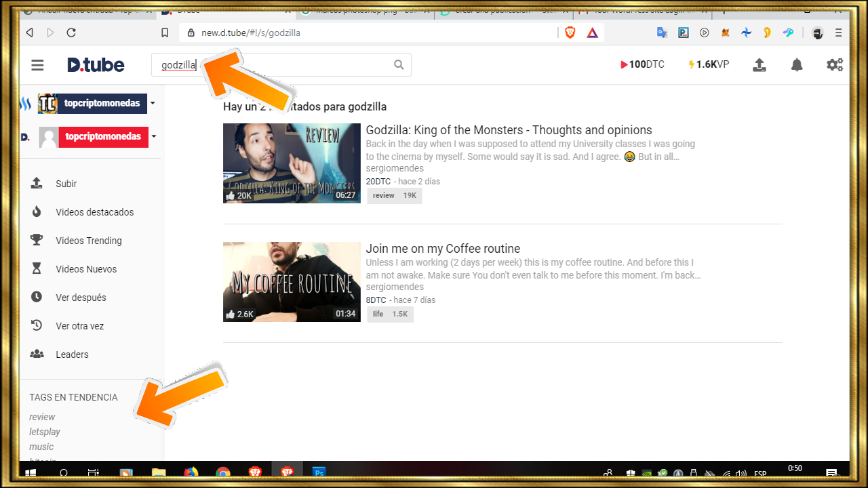Click the godzilla search input field
Screen dimensions: 868x488
click(x=281, y=65)
